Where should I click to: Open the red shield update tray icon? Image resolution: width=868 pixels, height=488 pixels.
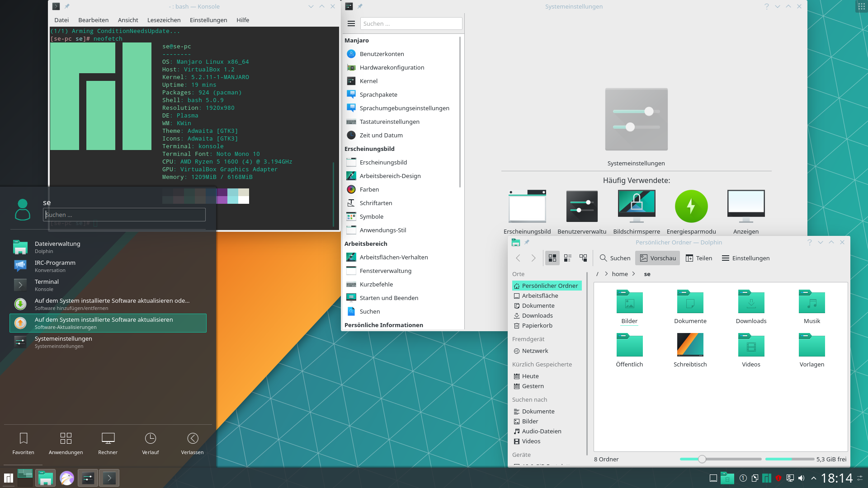[x=778, y=478]
